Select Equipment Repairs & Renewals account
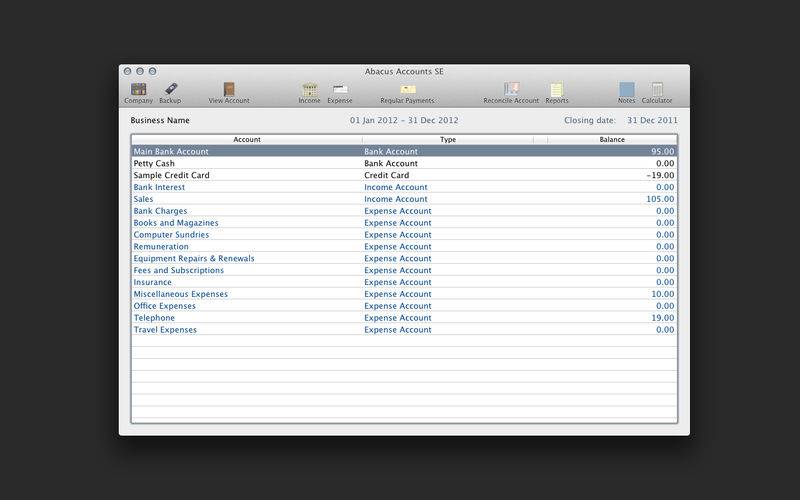This screenshot has height=500, width=800. [x=404, y=258]
